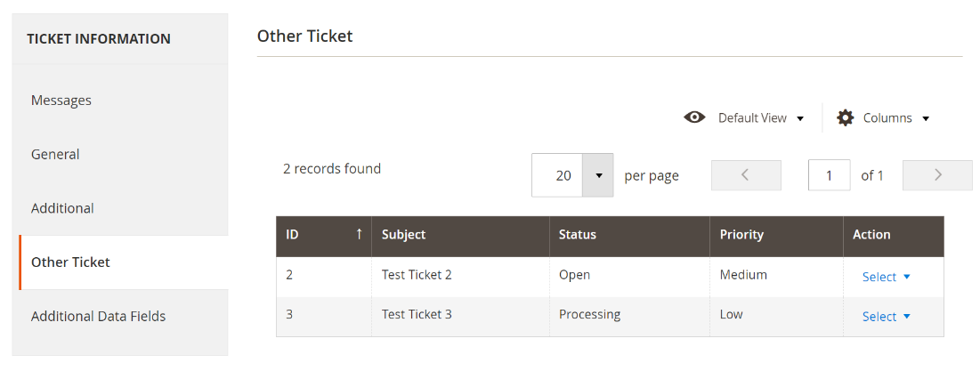Open the per page size dropdown arrow
The height and width of the screenshot is (379, 980).
(598, 175)
